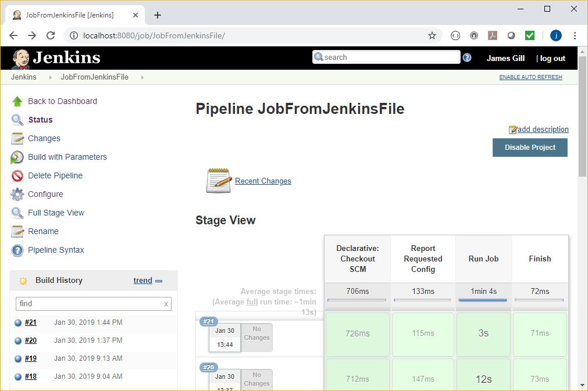The image size is (588, 391).
Task: Click the green checkmark browser extension icon
Action: coord(529,35)
